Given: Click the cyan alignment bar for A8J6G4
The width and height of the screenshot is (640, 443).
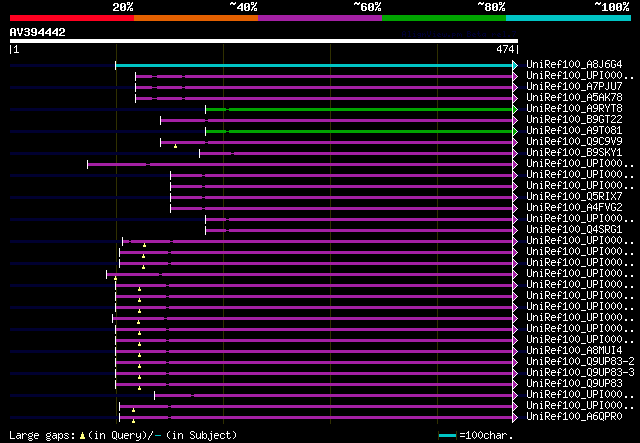Looking at the screenshot, I should 314,65.
